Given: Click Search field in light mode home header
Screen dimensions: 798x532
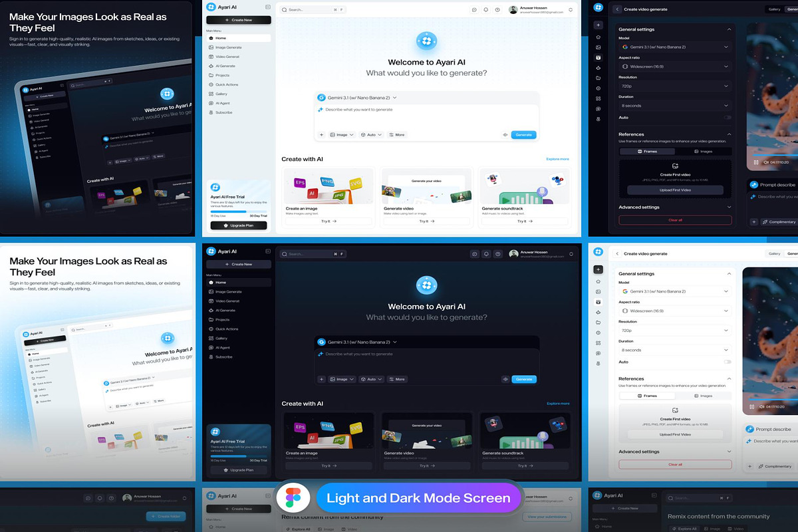Looking at the screenshot, I should pyautogui.click(x=313, y=10).
